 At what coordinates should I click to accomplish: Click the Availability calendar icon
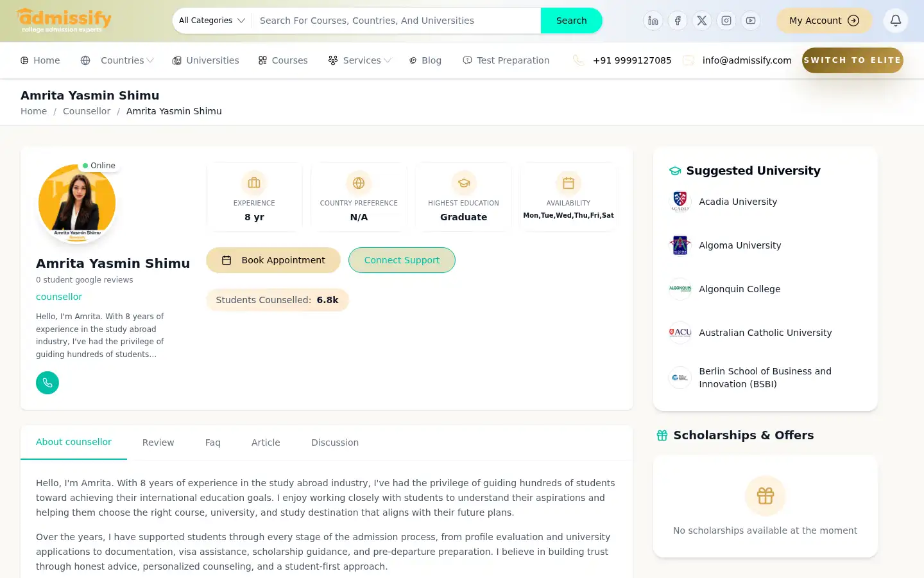[569, 183]
